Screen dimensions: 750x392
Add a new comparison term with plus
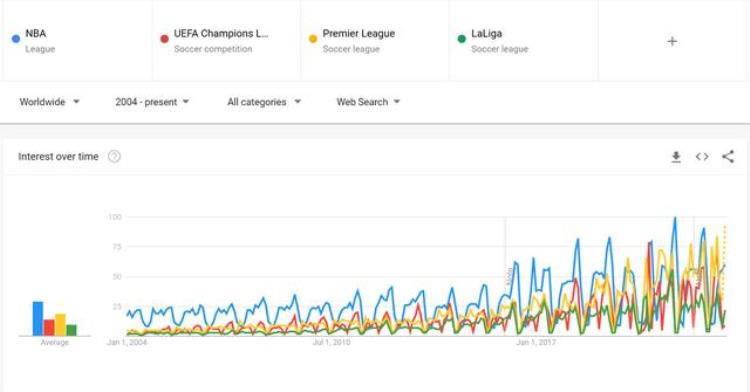point(672,41)
